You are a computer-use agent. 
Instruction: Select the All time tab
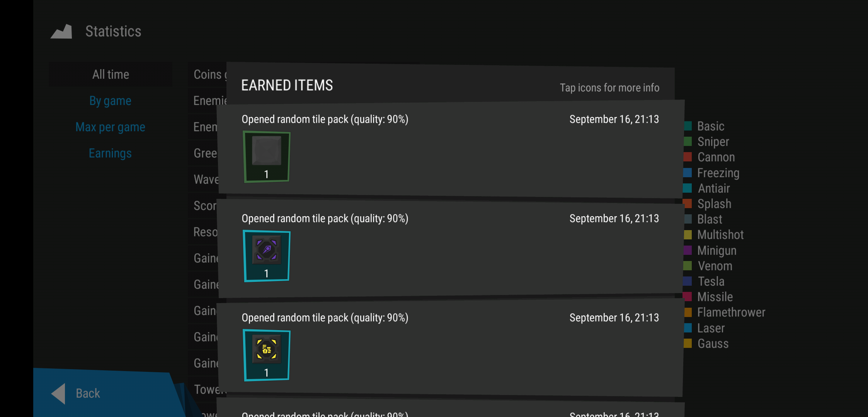tap(111, 75)
